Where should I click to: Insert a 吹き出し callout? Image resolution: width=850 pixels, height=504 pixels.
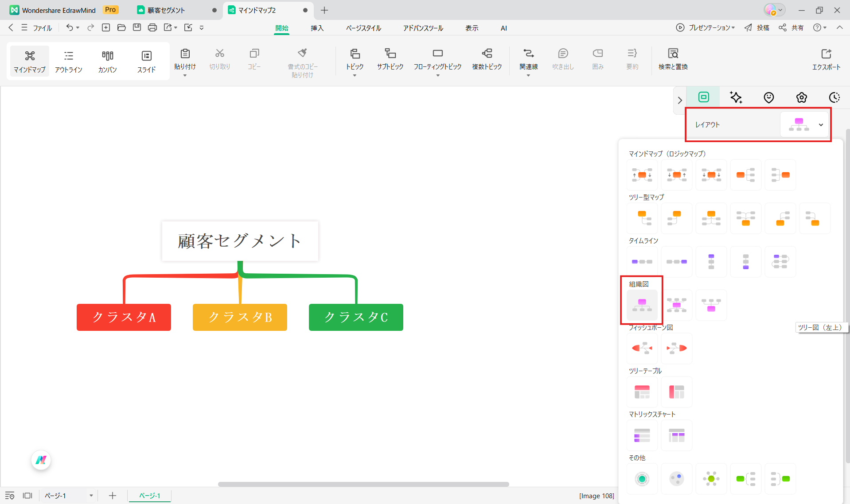[562, 59]
